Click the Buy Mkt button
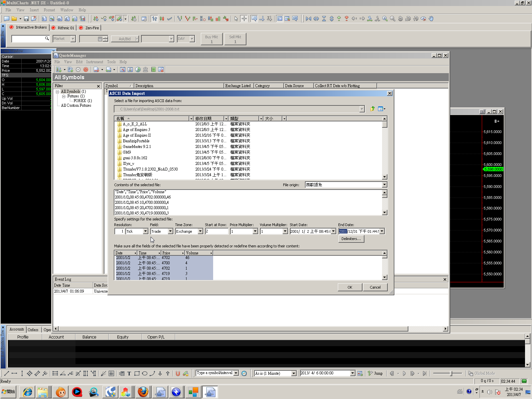This screenshot has height=399, width=532. click(211, 39)
